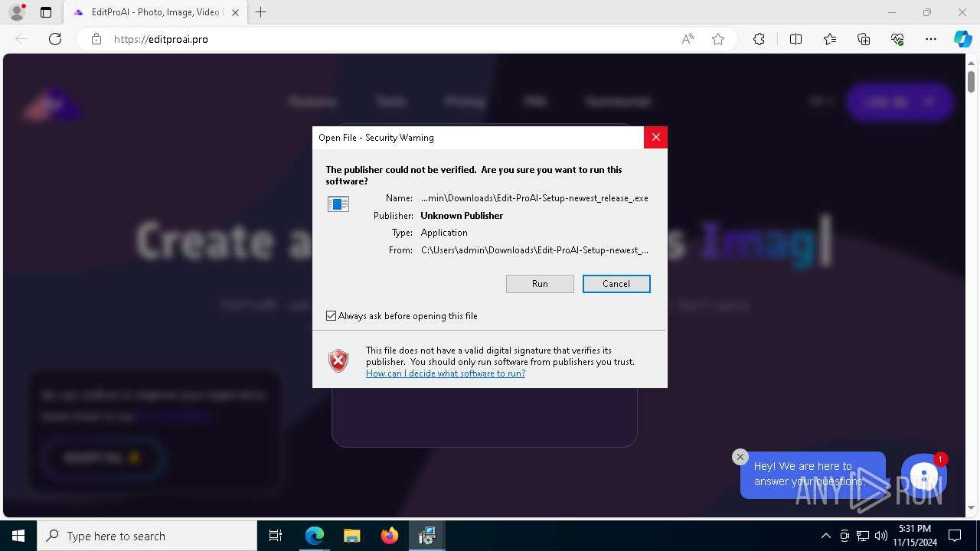Open the Copilot sidebar icon
Image resolution: width=980 pixels, height=551 pixels.
(962, 39)
